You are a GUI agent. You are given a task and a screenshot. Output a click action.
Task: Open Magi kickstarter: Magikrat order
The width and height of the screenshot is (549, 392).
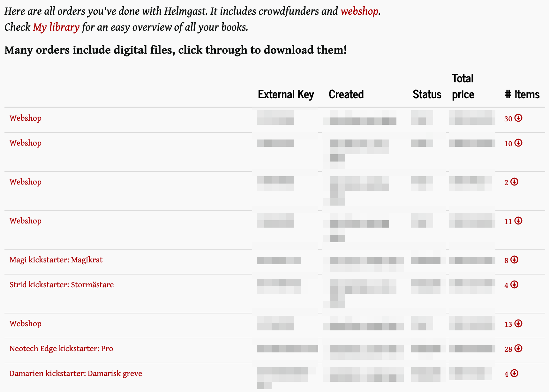pos(56,260)
